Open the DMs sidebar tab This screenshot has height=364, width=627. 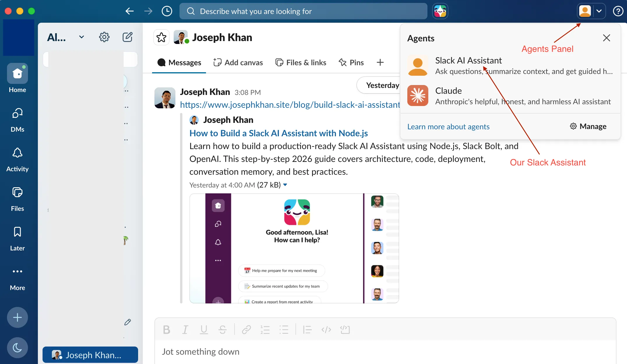pos(17,120)
